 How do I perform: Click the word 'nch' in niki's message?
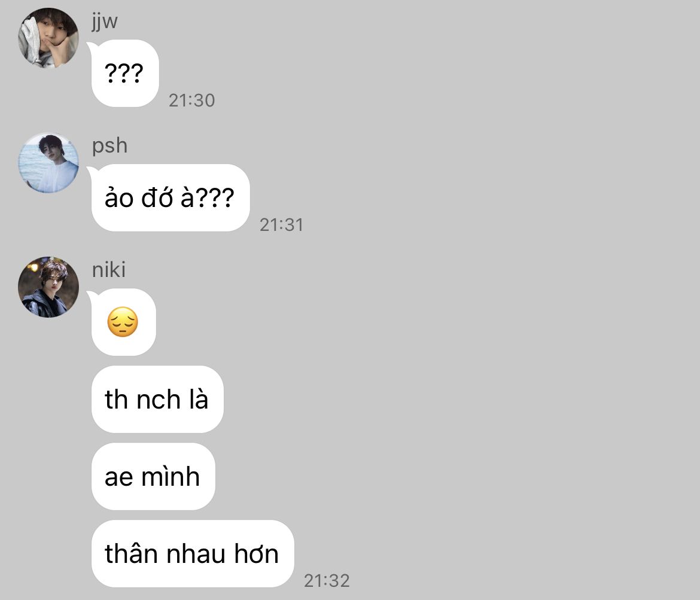click(159, 399)
